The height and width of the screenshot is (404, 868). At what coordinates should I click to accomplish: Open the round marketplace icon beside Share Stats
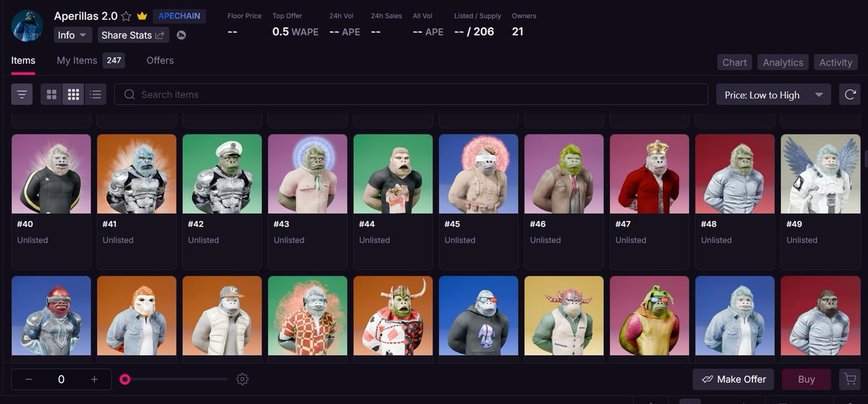click(182, 35)
